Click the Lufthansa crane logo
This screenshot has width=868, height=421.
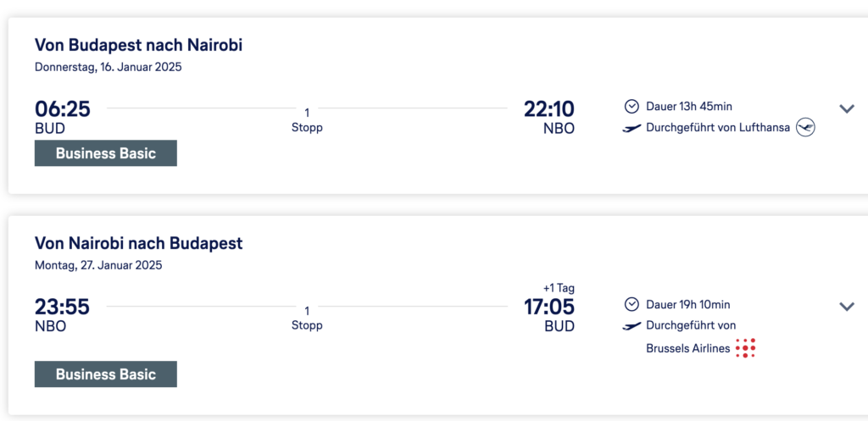click(x=805, y=128)
